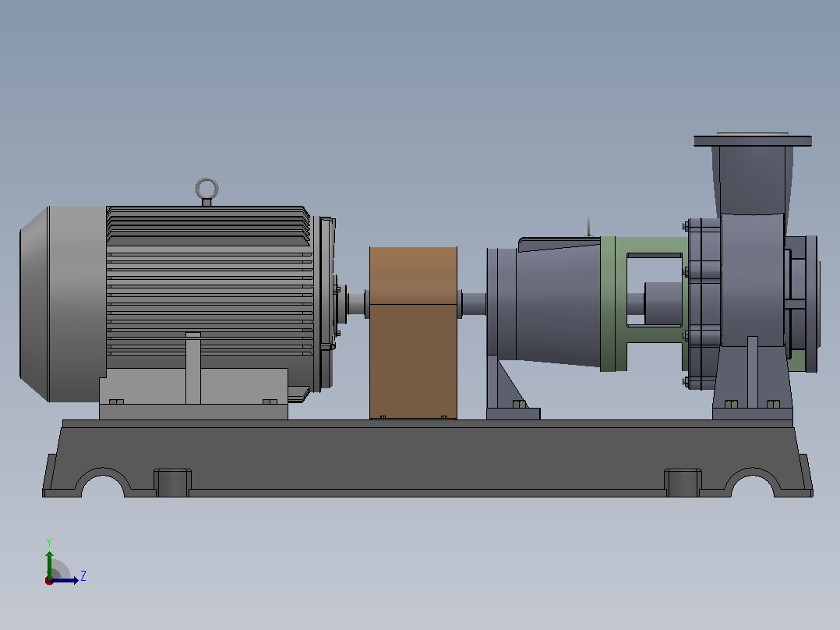Pick the triangular bearing housing support foot

pyautogui.click(x=512, y=387)
